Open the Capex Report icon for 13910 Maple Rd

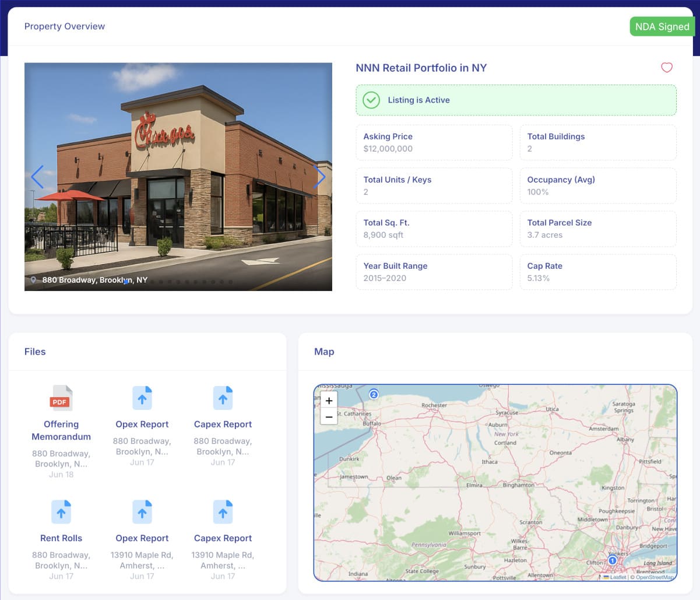click(x=223, y=512)
